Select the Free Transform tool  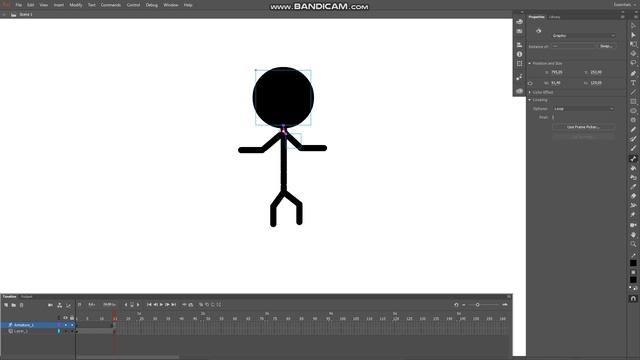point(633,44)
